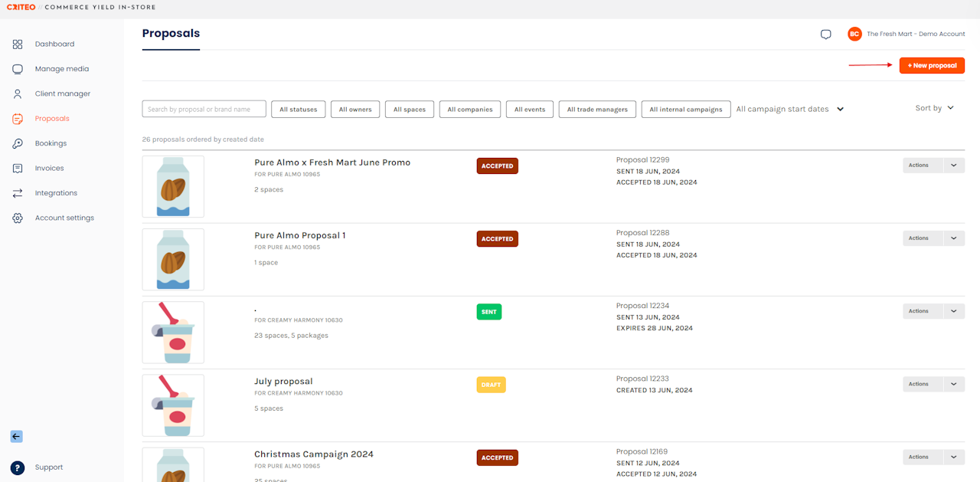Click the Manage media screen icon

(x=18, y=69)
